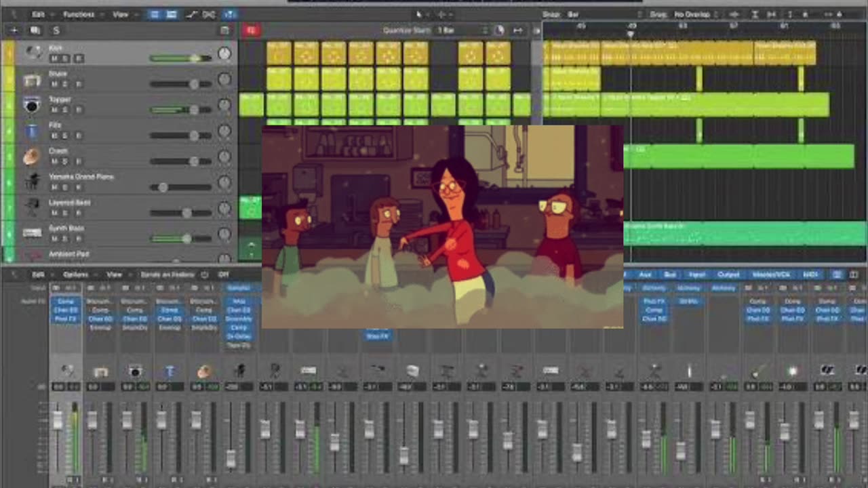Select the mixer Output filter
This screenshot has width=868, height=488.
(x=728, y=274)
